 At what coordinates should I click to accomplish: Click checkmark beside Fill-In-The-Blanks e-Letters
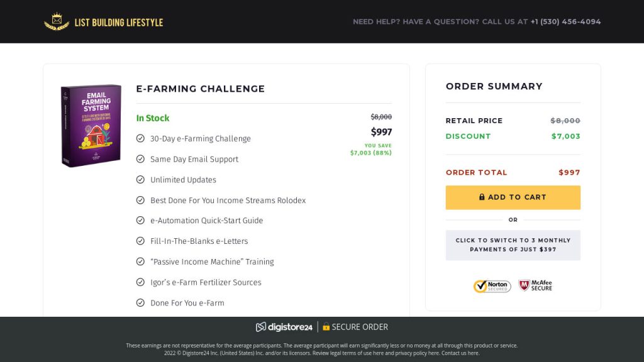[140, 241]
